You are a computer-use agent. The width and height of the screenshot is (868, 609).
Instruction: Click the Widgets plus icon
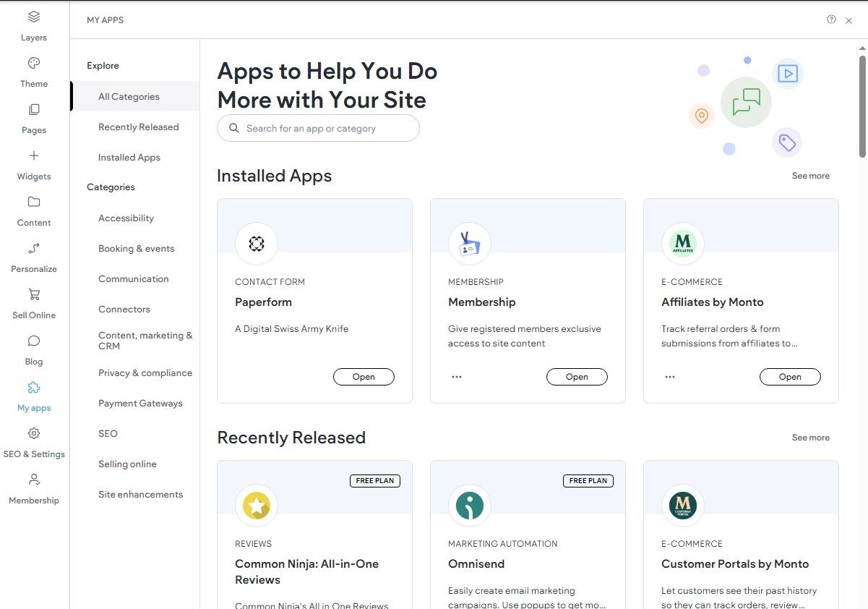click(33, 156)
